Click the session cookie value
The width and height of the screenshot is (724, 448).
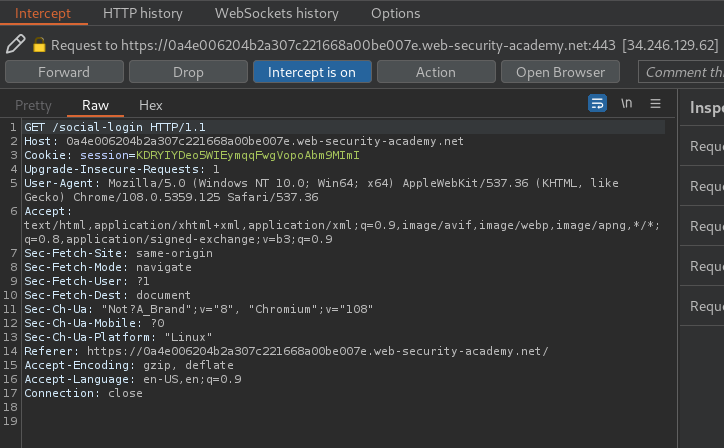tap(247, 155)
